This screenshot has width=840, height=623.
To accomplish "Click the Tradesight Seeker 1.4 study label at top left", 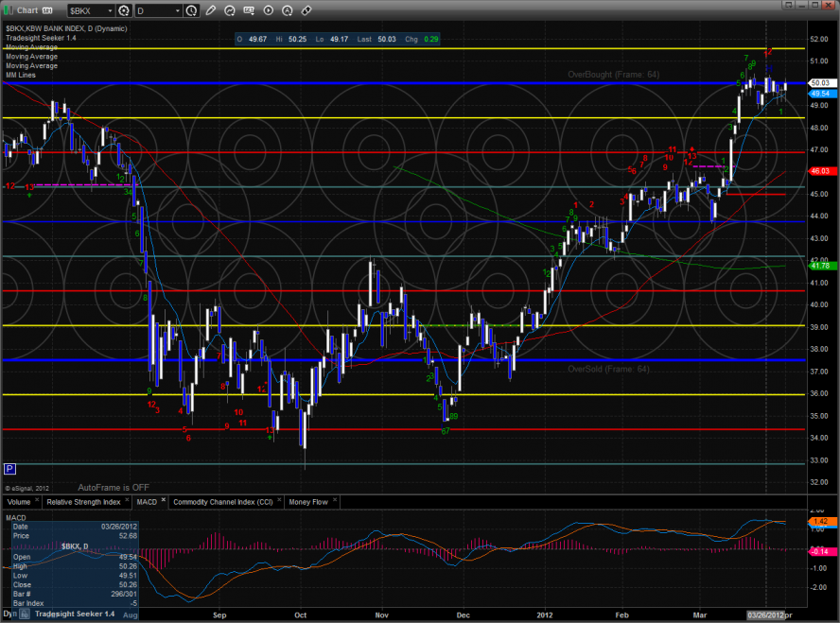I will pos(41,37).
